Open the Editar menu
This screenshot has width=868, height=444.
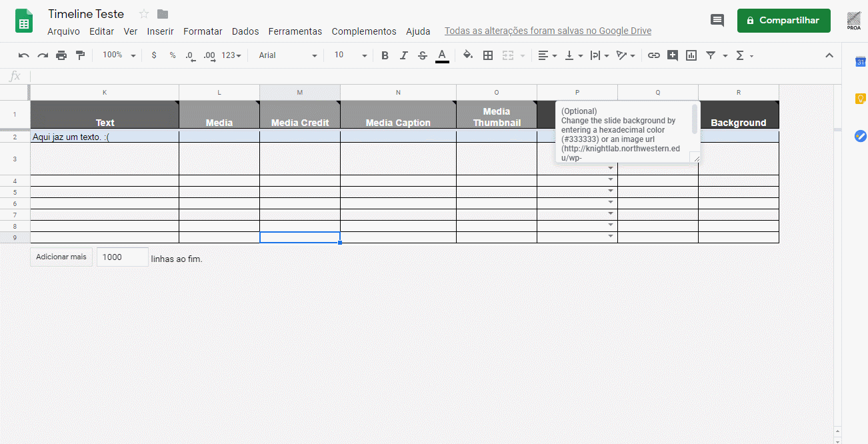pos(101,31)
